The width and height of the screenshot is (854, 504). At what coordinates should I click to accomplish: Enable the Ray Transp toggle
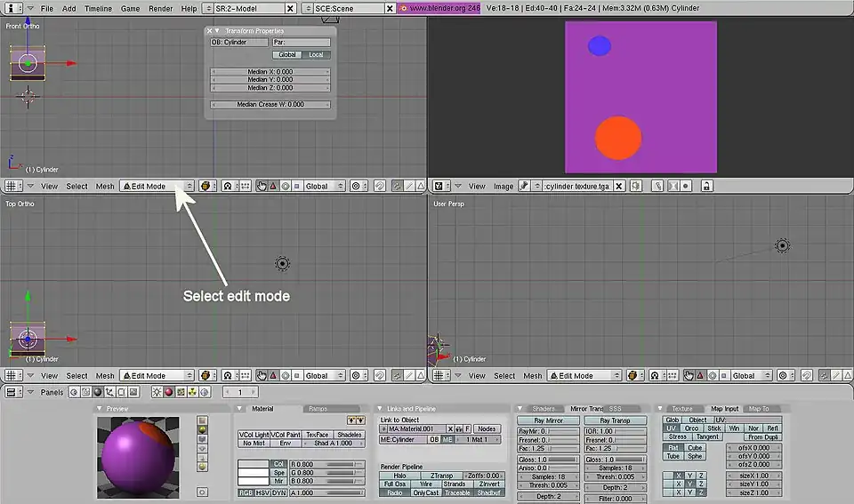point(615,420)
